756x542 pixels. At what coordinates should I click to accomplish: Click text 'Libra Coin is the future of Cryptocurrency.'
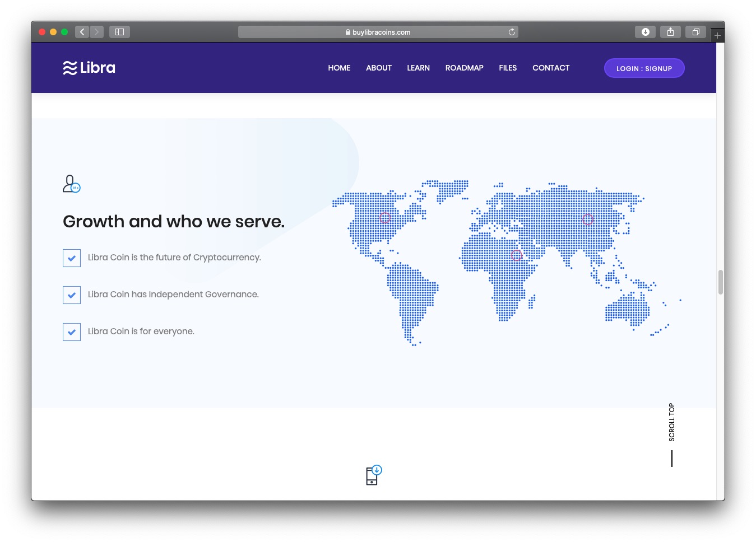coord(174,258)
